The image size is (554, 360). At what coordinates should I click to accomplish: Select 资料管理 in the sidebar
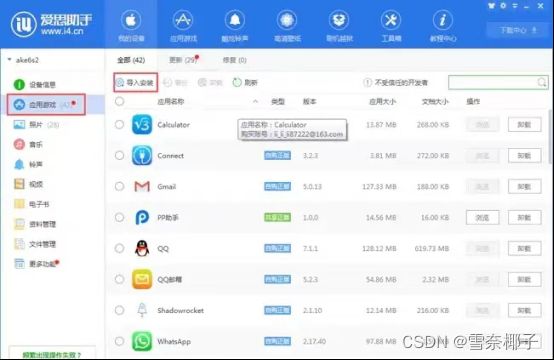35,224
